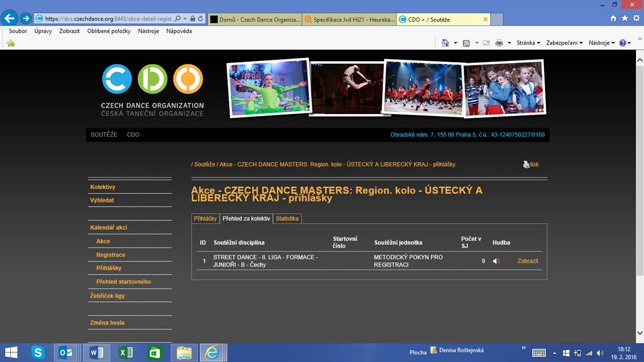This screenshot has height=362, width=644.
Task: Open Outlook from the taskbar
Action: pyautogui.click(x=65, y=353)
